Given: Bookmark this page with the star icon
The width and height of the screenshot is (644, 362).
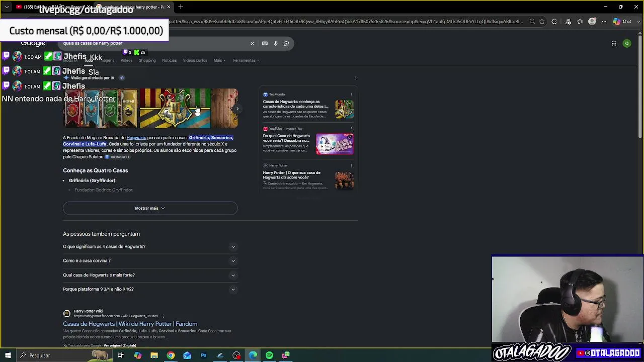Looking at the screenshot, I should click(542, 22).
